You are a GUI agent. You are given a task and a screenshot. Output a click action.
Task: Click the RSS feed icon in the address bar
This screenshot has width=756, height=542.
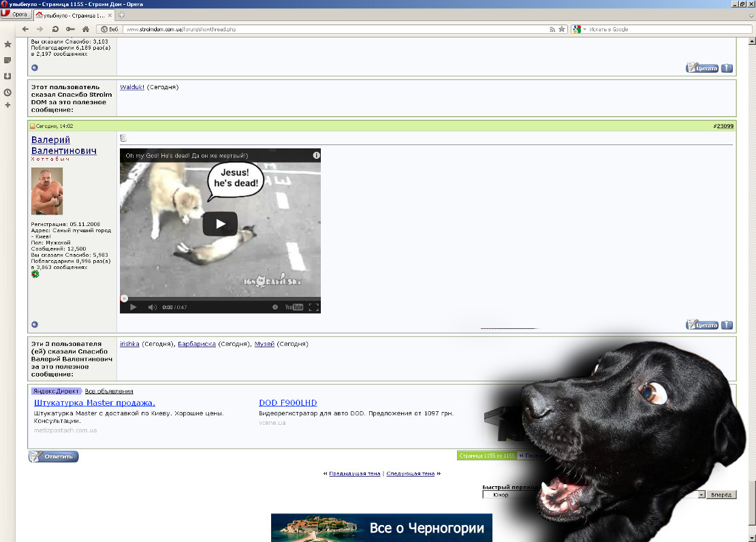552,29
